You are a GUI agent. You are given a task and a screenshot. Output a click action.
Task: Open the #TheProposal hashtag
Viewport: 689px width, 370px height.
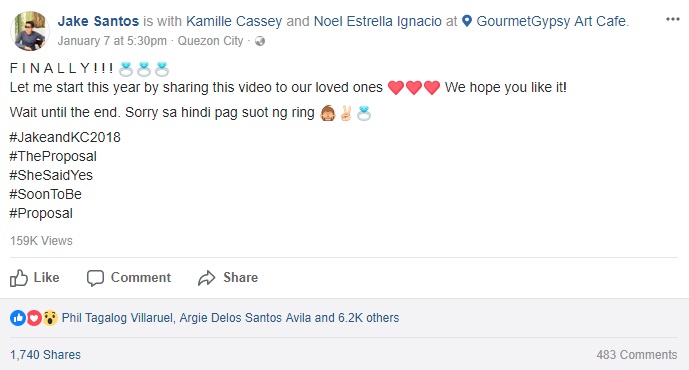tap(53, 156)
